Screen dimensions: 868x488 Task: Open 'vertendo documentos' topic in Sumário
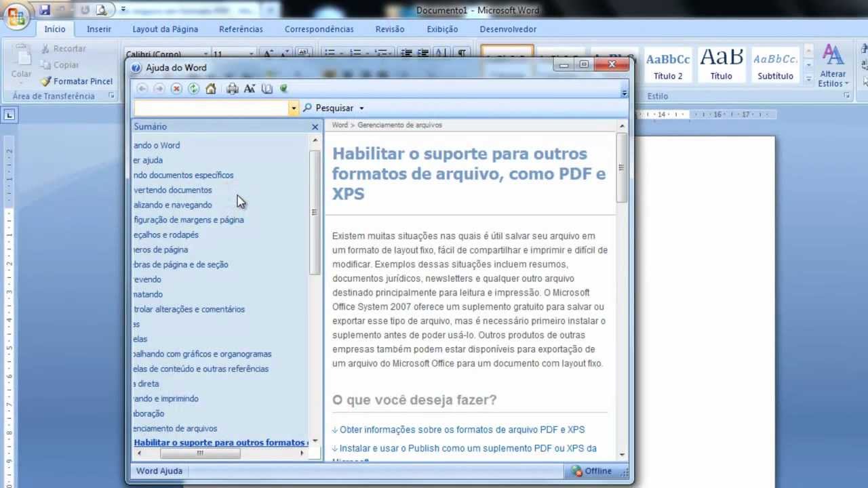[173, 190]
